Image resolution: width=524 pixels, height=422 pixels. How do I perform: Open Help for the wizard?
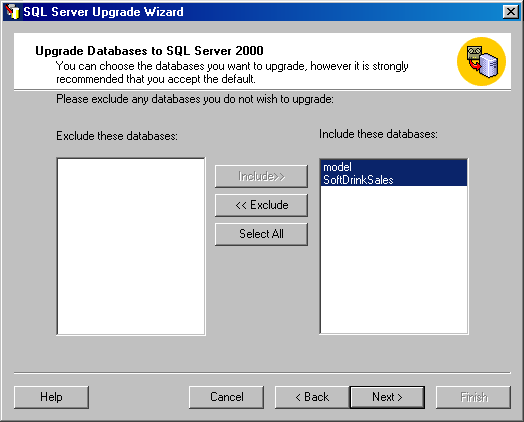(51, 397)
